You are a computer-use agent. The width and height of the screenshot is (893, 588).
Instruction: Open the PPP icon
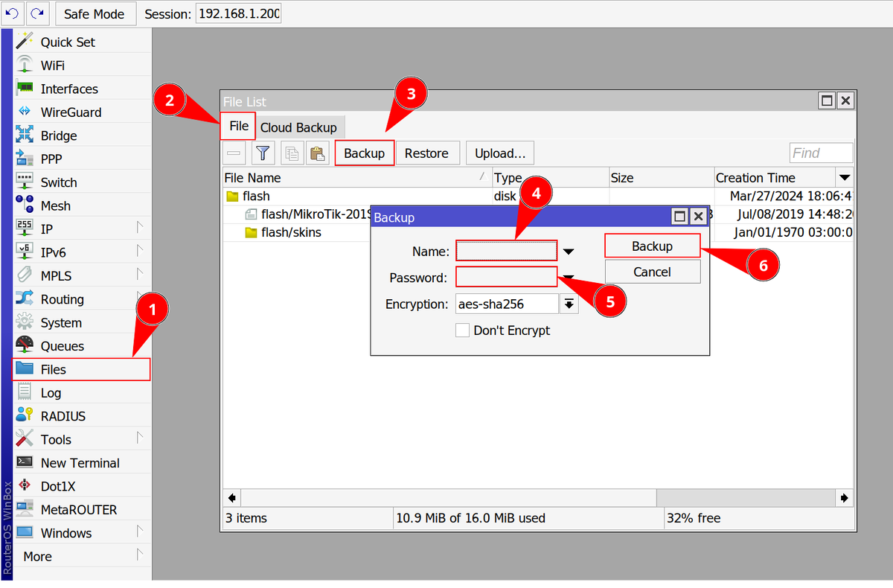25,159
